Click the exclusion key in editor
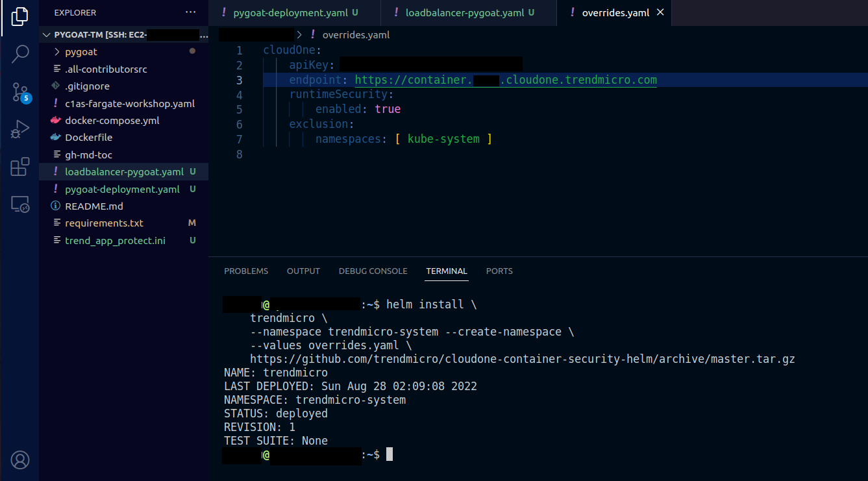 319,124
